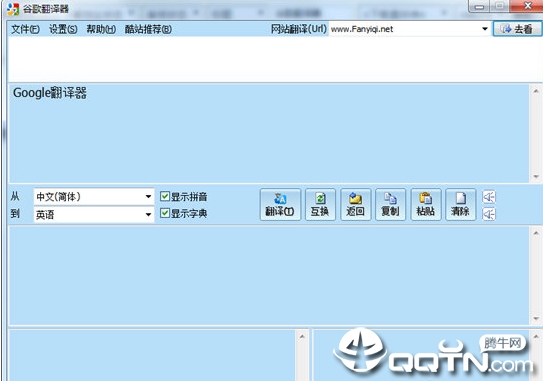Play translated text audio with lower speaker icon
The width and height of the screenshot is (543, 381).
coord(489,214)
